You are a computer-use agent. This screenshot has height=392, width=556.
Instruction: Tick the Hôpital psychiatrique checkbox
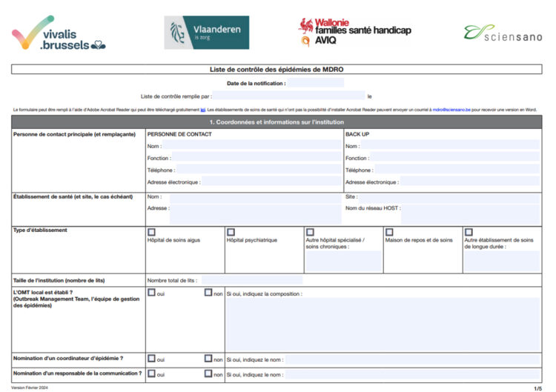coord(231,232)
